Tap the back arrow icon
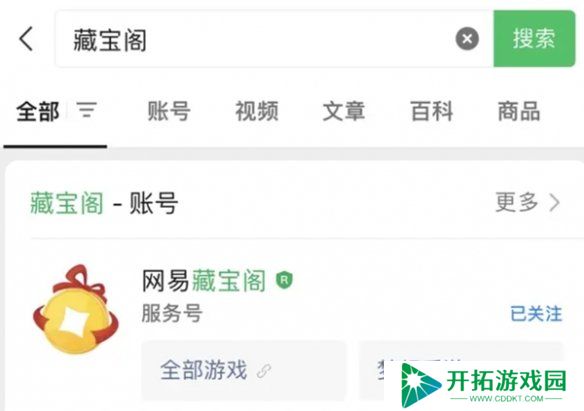 (x=26, y=38)
